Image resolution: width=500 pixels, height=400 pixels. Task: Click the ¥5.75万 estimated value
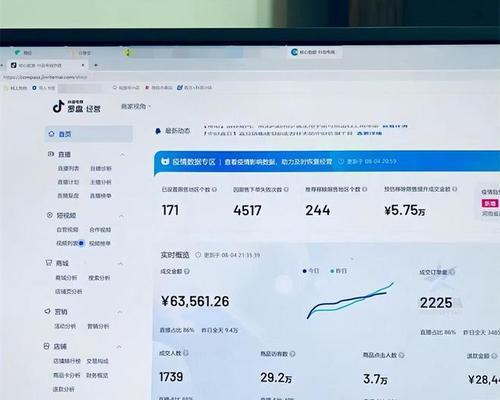pyautogui.click(x=404, y=210)
